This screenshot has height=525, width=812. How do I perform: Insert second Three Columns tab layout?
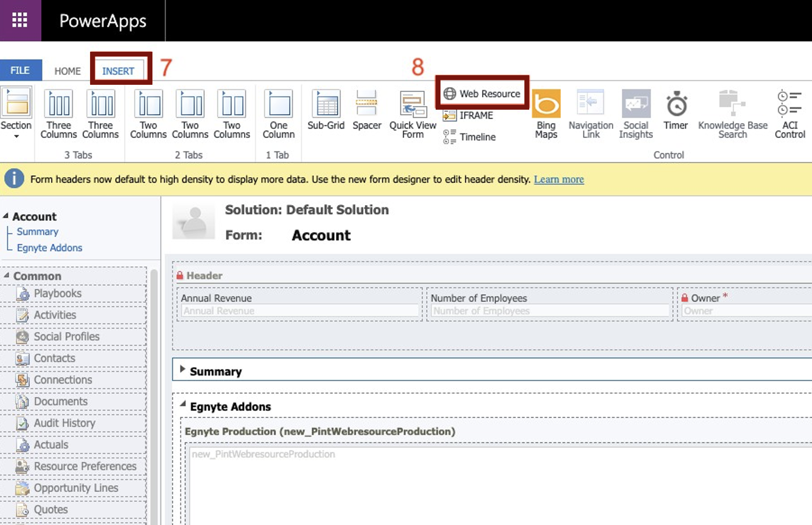[x=100, y=114]
